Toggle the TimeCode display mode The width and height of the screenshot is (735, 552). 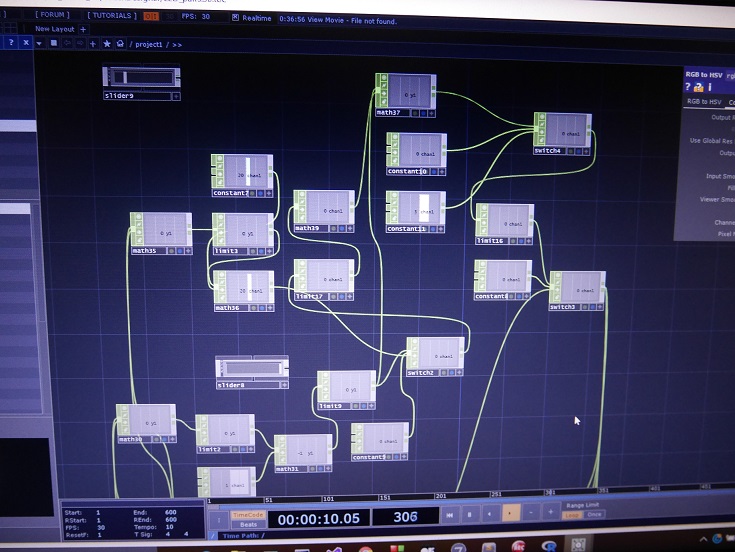248,514
